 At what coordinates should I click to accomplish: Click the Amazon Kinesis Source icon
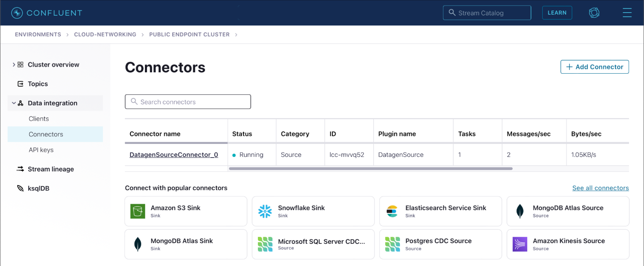click(x=520, y=244)
